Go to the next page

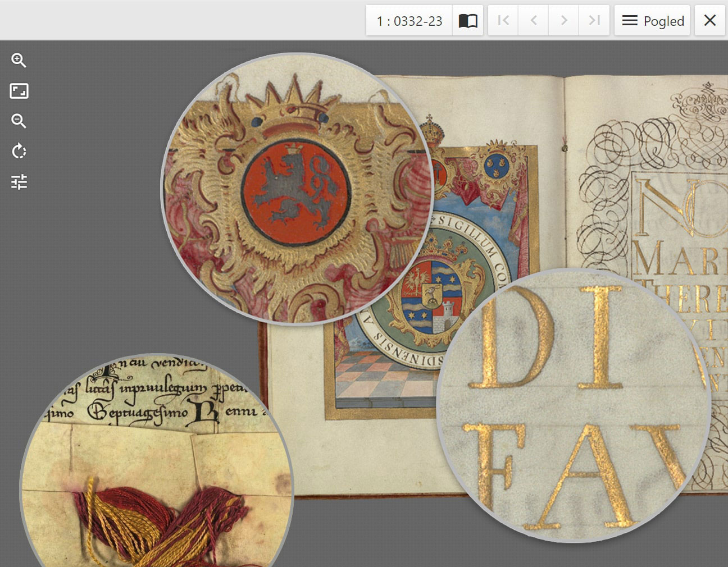pos(564,21)
